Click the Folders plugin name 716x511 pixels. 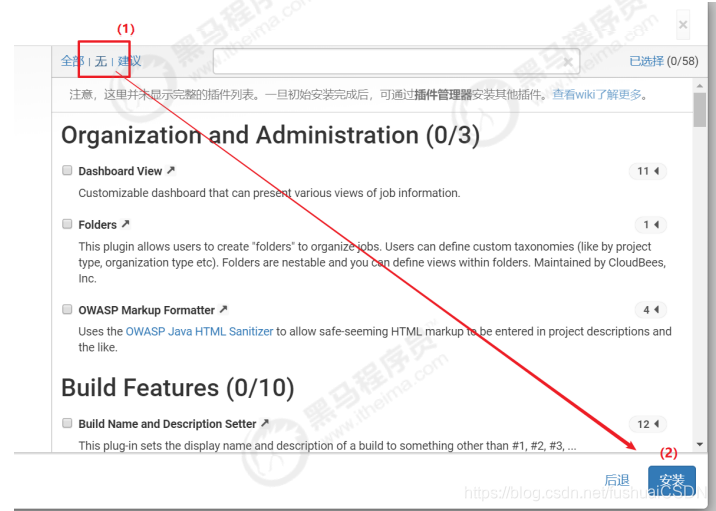(98, 225)
